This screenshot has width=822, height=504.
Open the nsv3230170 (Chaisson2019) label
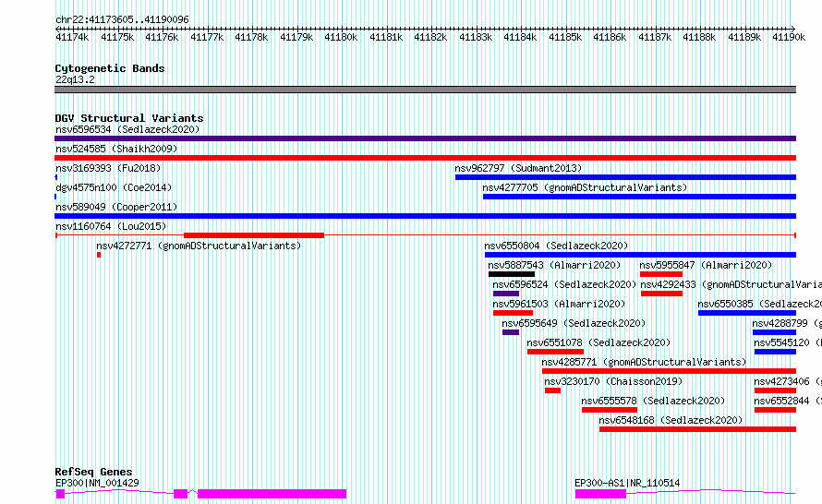point(613,381)
